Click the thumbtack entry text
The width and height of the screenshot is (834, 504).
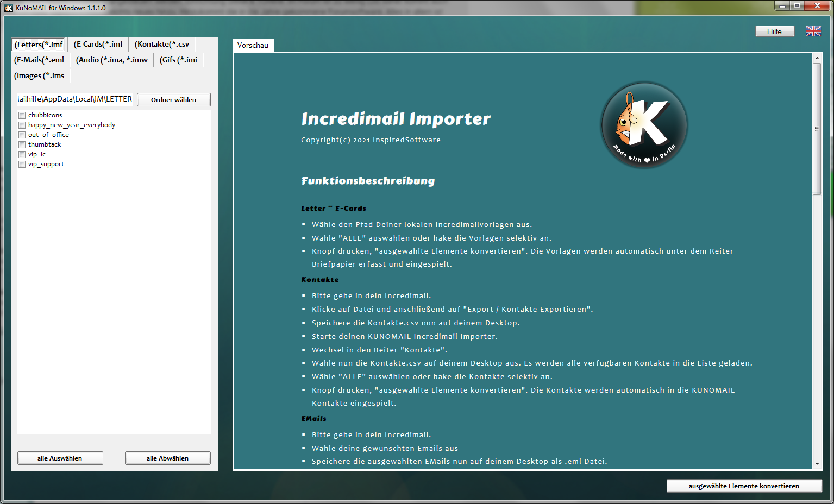(45, 144)
